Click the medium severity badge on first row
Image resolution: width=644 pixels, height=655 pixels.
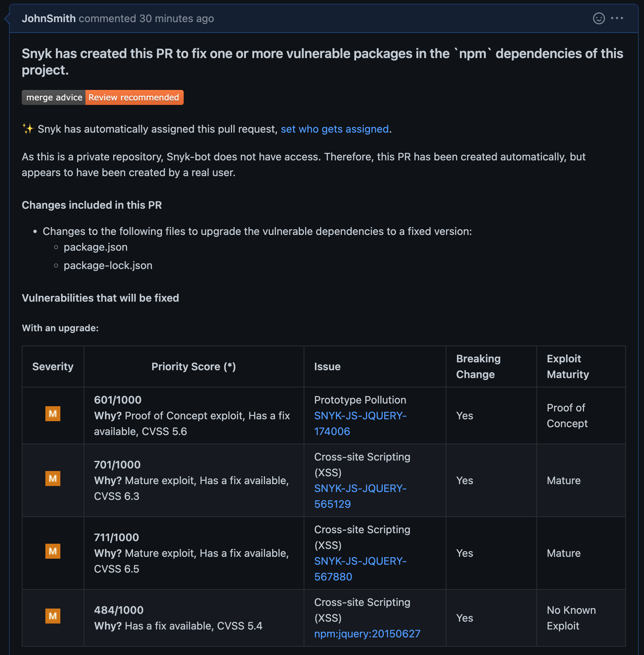click(x=52, y=414)
